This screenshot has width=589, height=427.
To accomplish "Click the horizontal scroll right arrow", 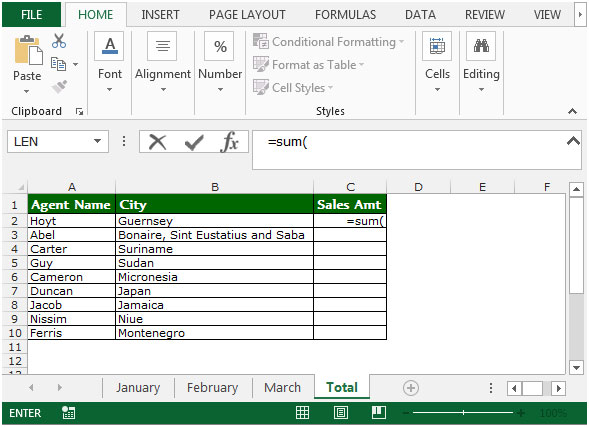I will coord(559,388).
